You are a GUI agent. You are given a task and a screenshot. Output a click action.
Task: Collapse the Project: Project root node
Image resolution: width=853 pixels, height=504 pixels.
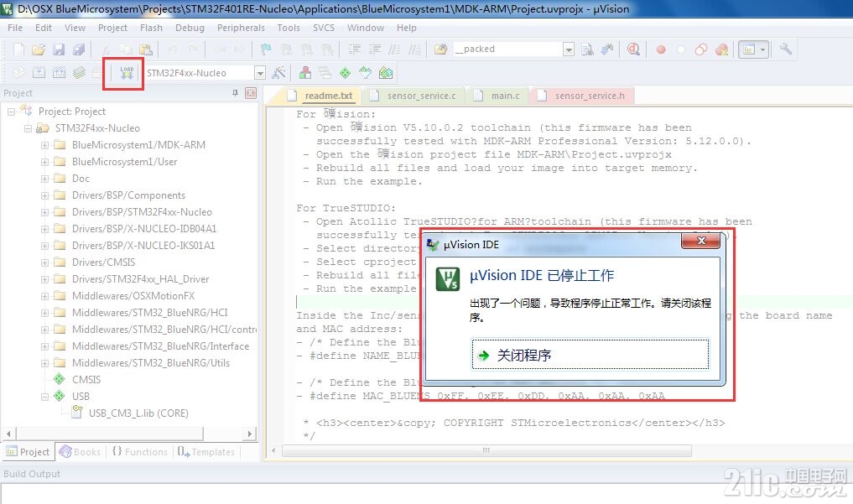[x=11, y=112]
